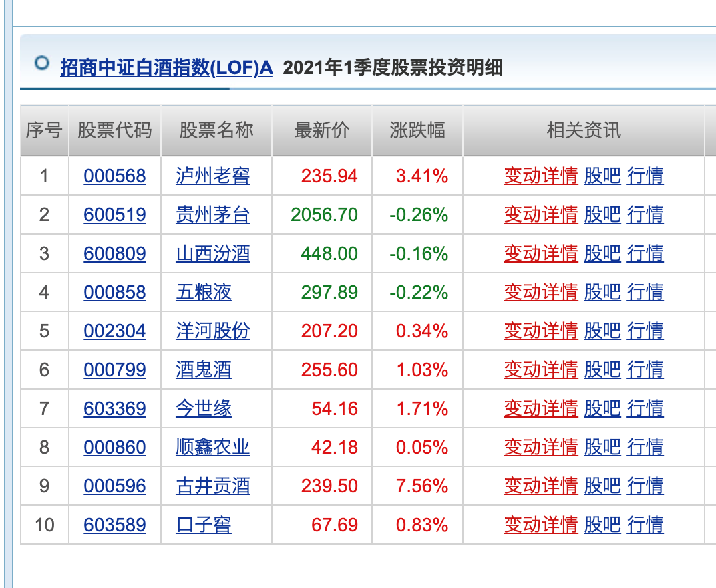716x588 pixels.
Task: Open 行情 for 酒鬼酒 row
Action: coord(645,370)
